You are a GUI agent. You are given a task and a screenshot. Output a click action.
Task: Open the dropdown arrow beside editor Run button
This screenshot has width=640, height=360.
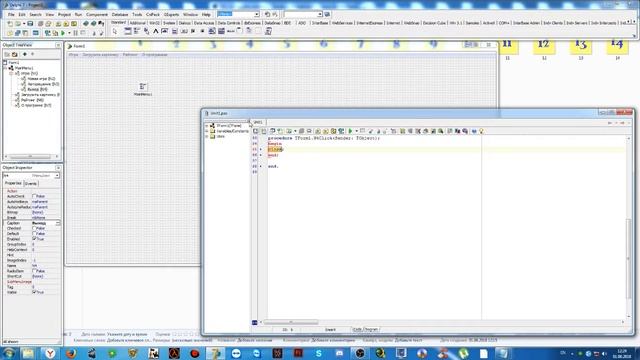point(356,131)
